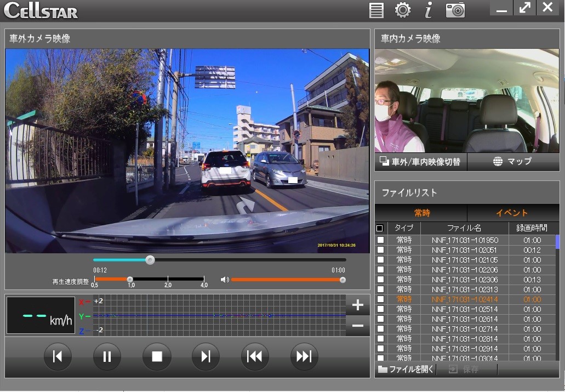565x392 pixels.
Task: Click the マップ button
Action: point(512,162)
